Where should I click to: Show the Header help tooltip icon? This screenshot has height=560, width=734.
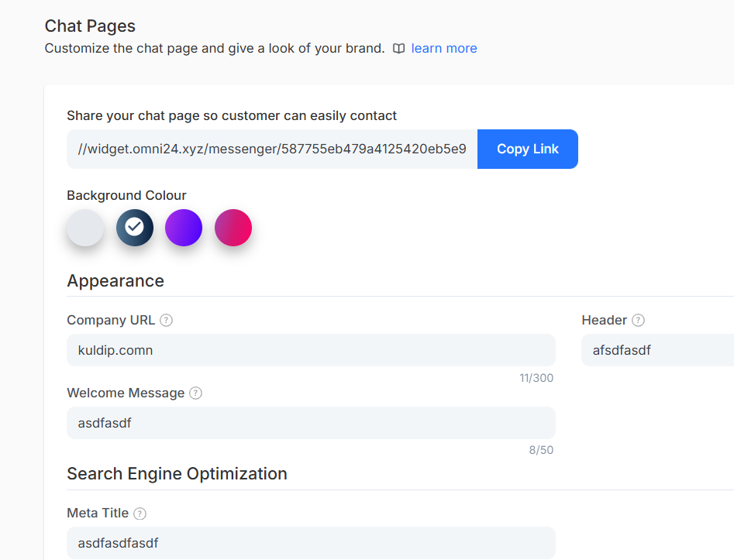(x=638, y=320)
